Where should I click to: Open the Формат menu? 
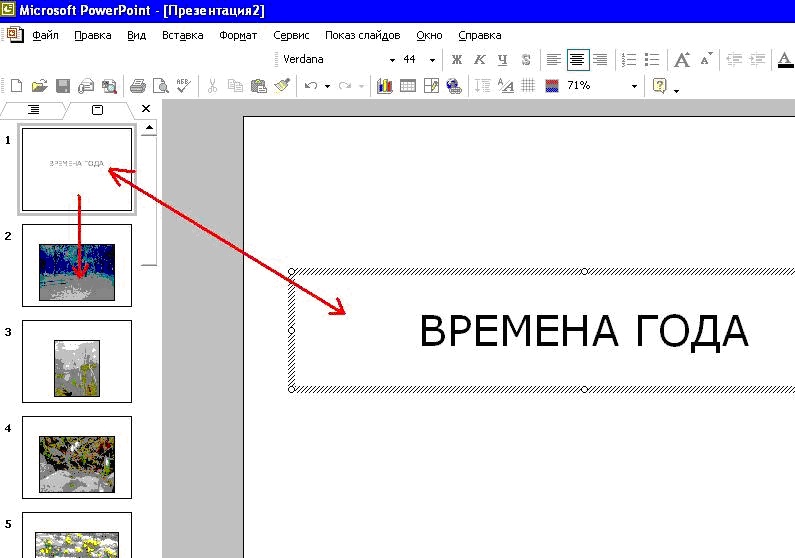coord(238,35)
